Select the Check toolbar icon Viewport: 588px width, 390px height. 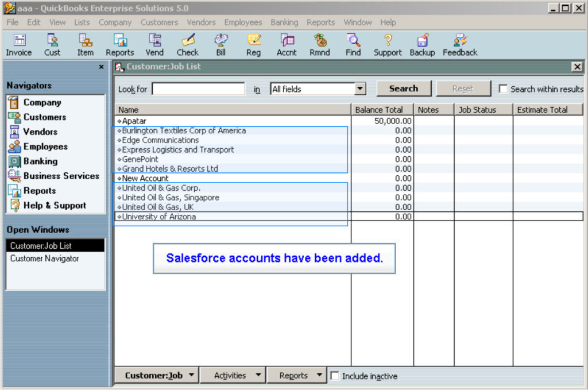[x=188, y=45]
